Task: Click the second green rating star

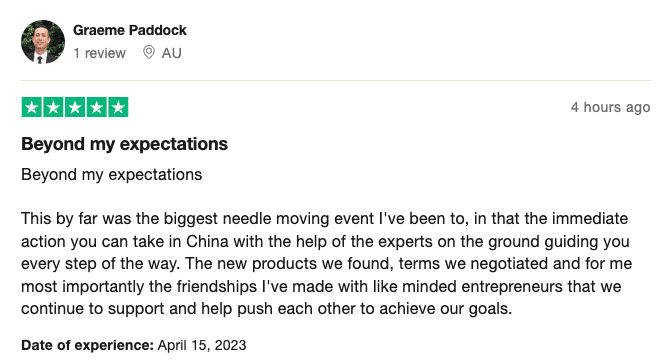Action: tap(53, 107)
